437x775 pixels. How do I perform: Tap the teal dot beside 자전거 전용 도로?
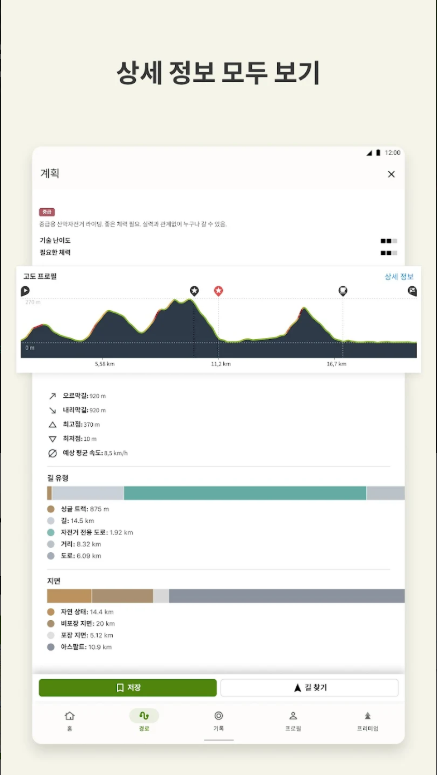50,532
